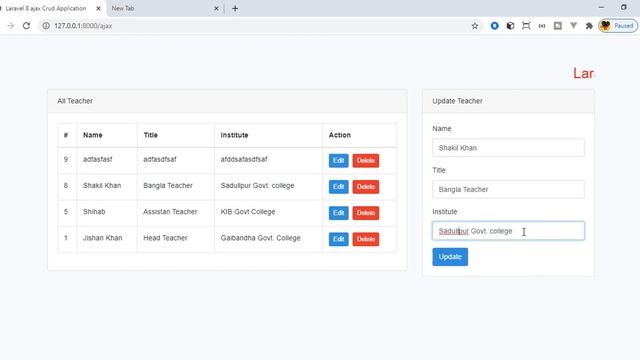
Task: View site information icon in address bar
Action: pyautogui.click(x=46, y=26)
